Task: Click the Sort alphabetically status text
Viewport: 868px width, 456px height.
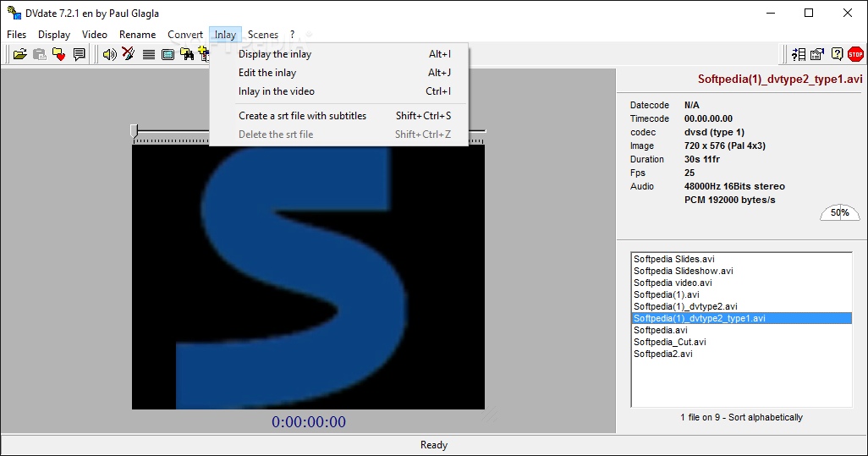Action: [766, 417]
